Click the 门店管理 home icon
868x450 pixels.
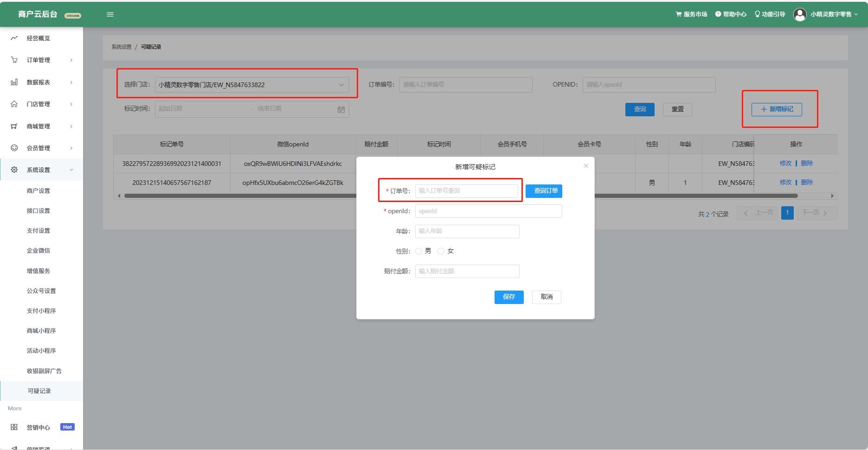click(14, 104)
